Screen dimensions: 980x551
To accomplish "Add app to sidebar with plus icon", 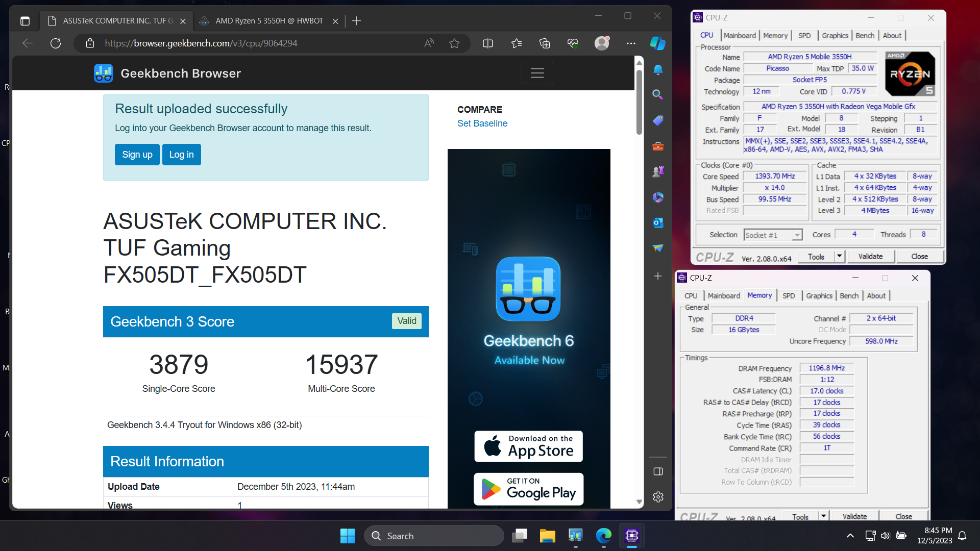I will point(658,276).
